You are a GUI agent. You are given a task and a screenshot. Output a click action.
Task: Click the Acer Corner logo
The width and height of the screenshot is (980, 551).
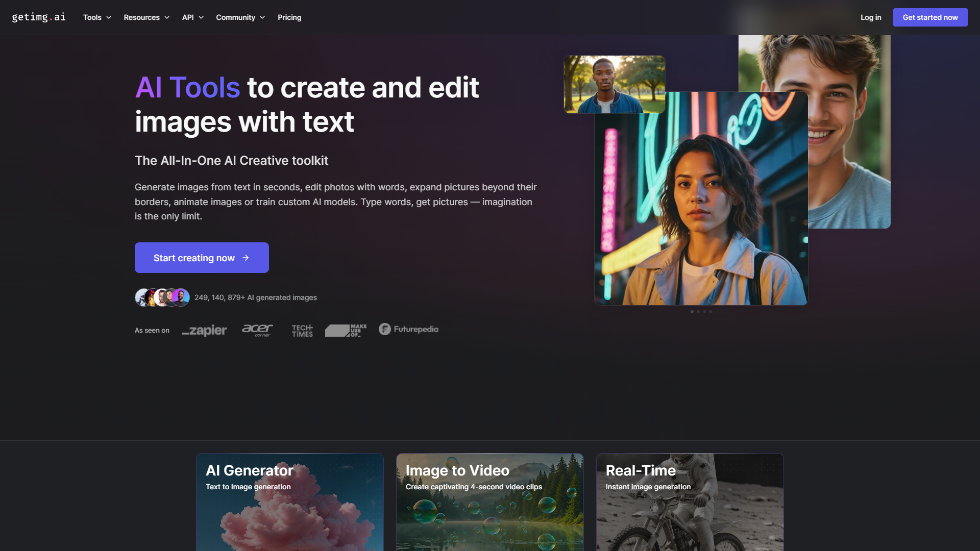(x=257, y=331)
